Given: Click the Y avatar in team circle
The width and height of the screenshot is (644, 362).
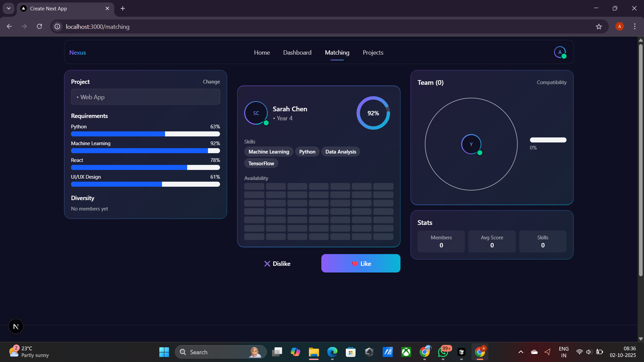Looking at the screenshot, I should click(x=471, y=144).
